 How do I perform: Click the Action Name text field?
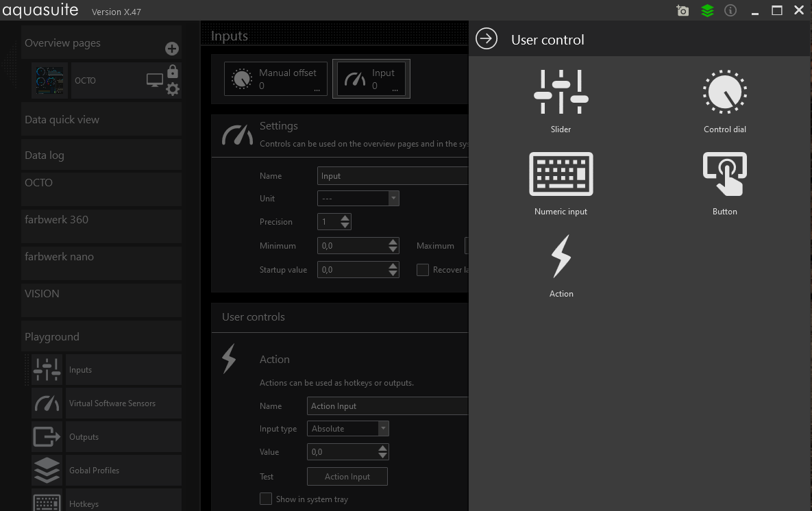tap(387, 406)
